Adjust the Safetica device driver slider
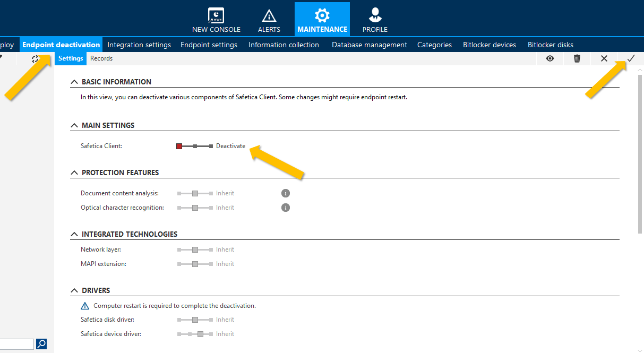The image size is (644, 353). click(195, 334)
